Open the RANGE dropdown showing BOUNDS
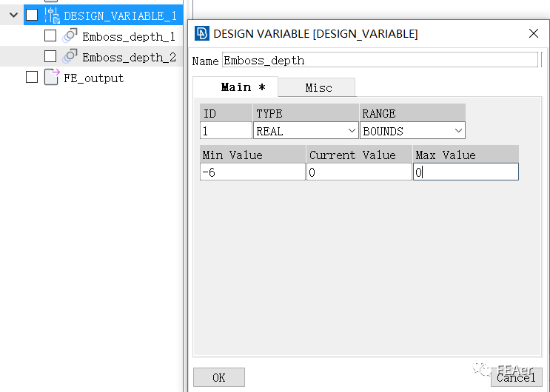 pyautogui.click(x=412, y=131)
